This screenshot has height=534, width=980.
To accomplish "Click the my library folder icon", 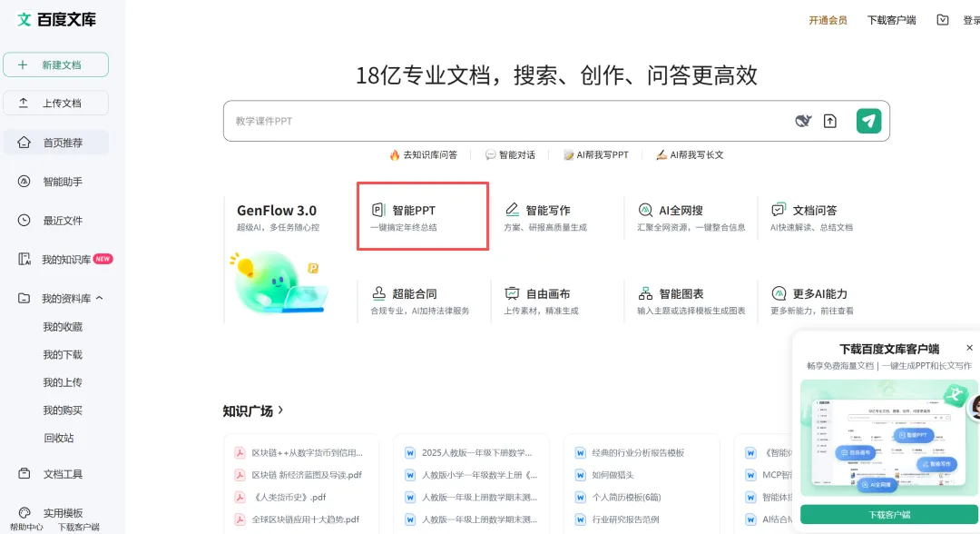I will pos(24,298).
